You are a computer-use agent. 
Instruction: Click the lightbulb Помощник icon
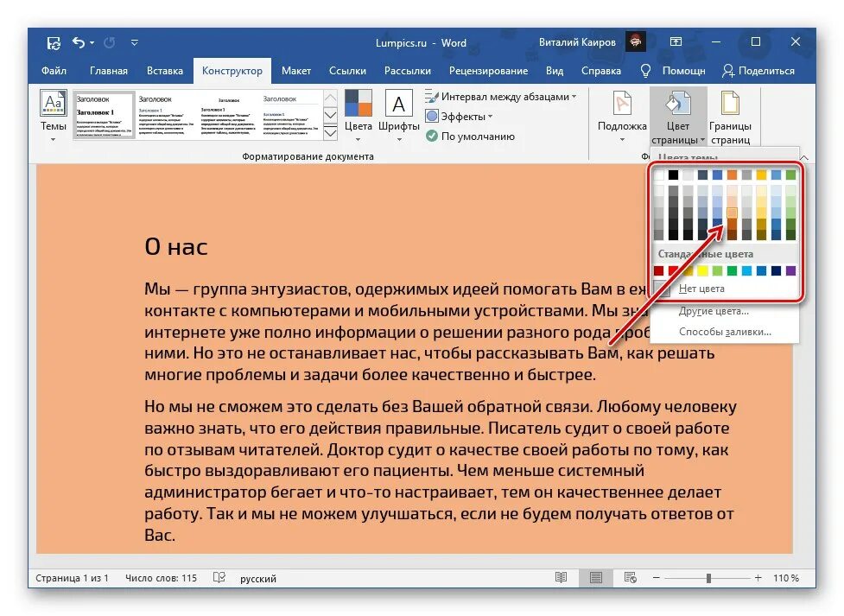[x=645, y=71]
